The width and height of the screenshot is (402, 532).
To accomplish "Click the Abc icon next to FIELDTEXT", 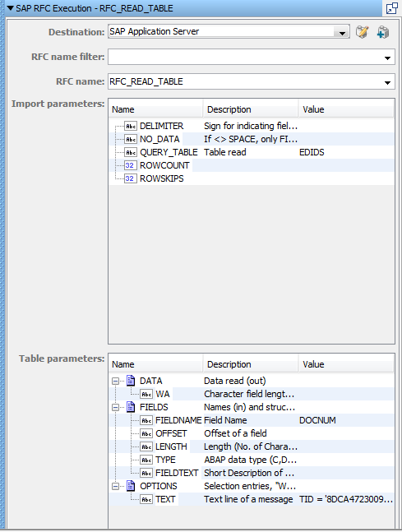I will pyautogui.click(x=146, y=474).
